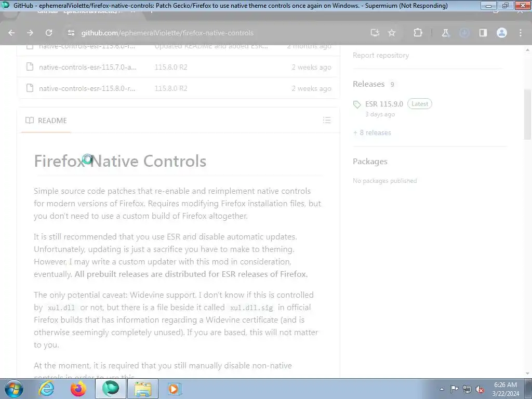Open the muted volume tray icon
532x399 pixels.
480,389
